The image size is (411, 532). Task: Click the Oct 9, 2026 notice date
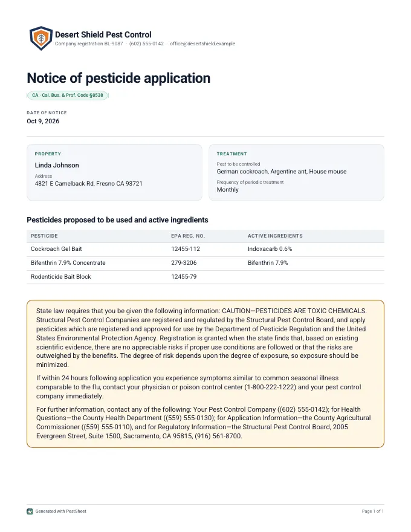43,121
